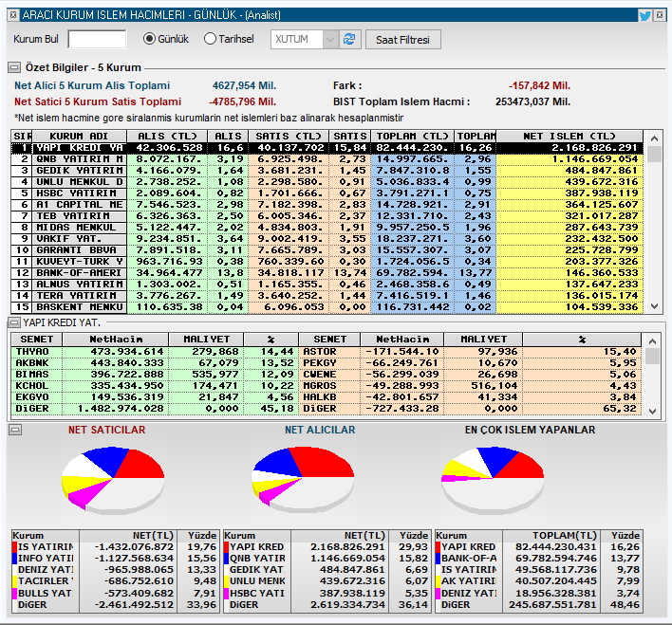Select the ALNUS YATIRIM row

(327, 284)
